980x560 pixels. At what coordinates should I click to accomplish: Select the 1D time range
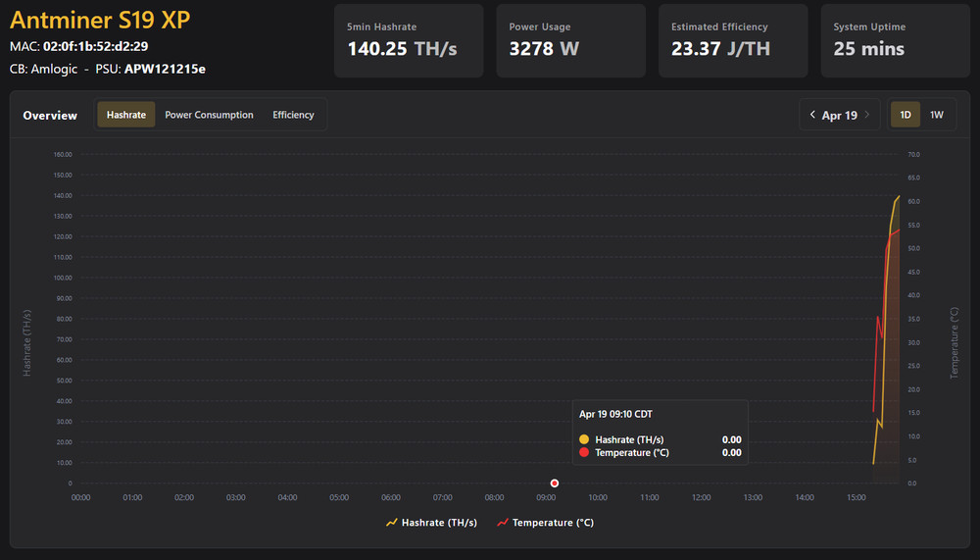click(905, 115)
